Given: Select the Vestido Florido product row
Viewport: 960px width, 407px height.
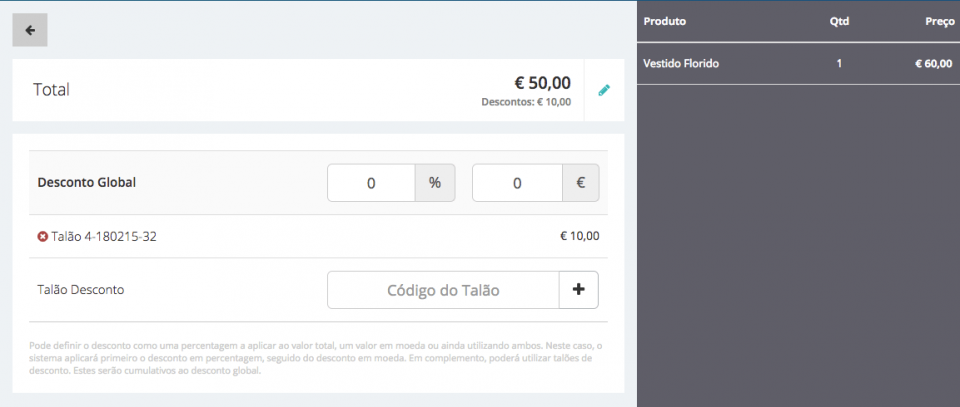Looking at the screenshot, I should (798, 64).
